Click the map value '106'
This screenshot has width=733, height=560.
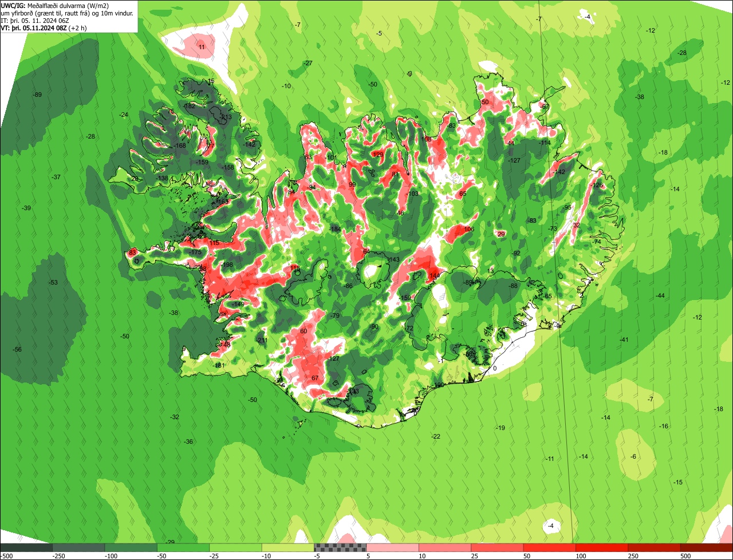(469, 229)
